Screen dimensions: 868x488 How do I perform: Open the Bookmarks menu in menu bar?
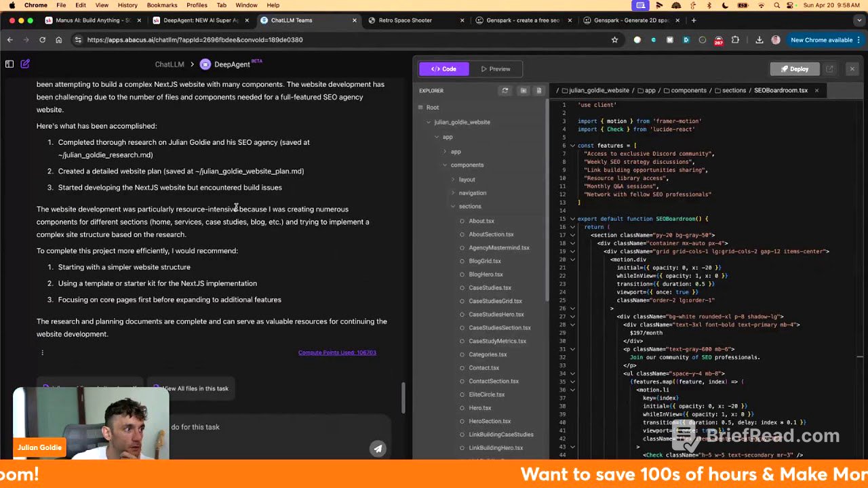(x=162, y=5)
